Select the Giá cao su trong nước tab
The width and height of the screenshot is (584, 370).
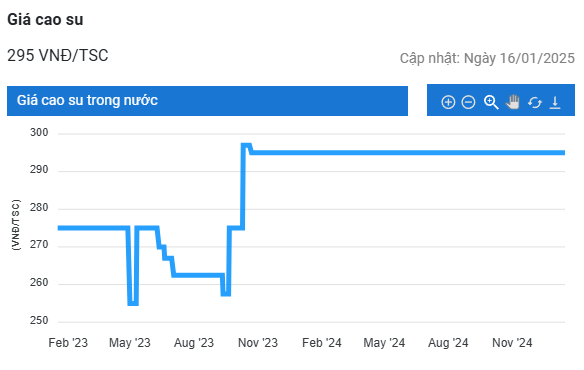click(207, 101)
